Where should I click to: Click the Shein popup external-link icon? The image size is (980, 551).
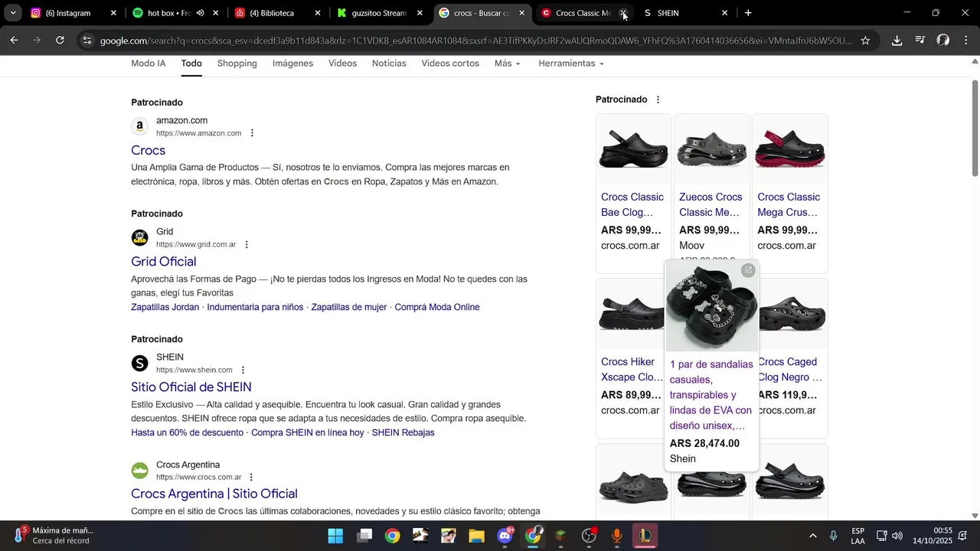tap(748, 270)
